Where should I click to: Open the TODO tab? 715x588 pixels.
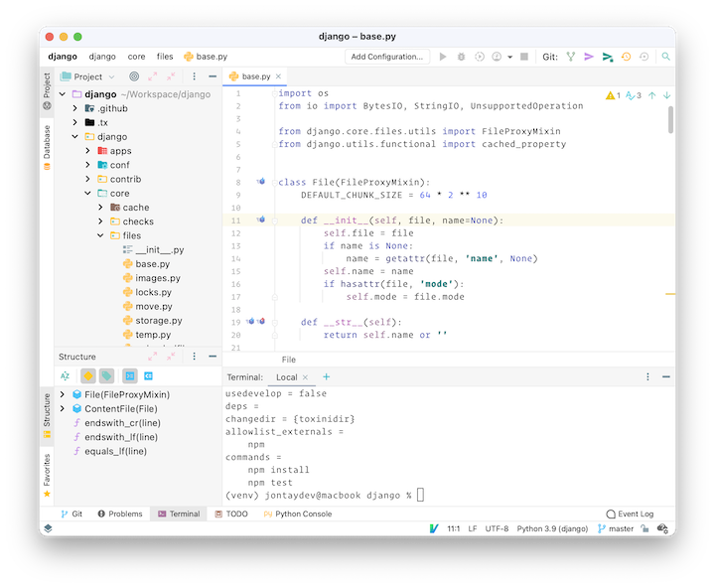point(231,514)
